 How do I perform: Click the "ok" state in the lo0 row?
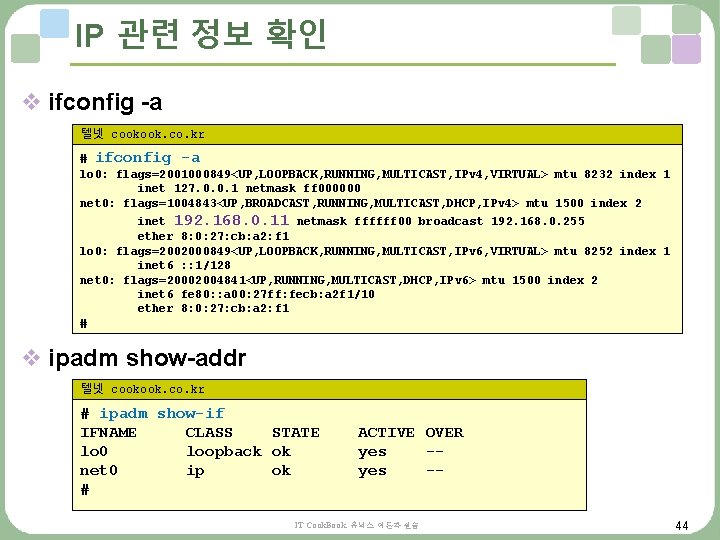281,452
